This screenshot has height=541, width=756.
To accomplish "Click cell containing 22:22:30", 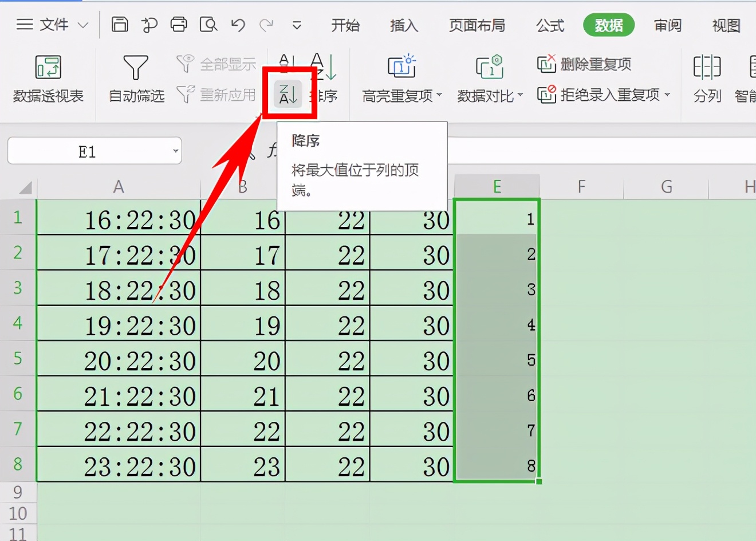I will (119, 429).
